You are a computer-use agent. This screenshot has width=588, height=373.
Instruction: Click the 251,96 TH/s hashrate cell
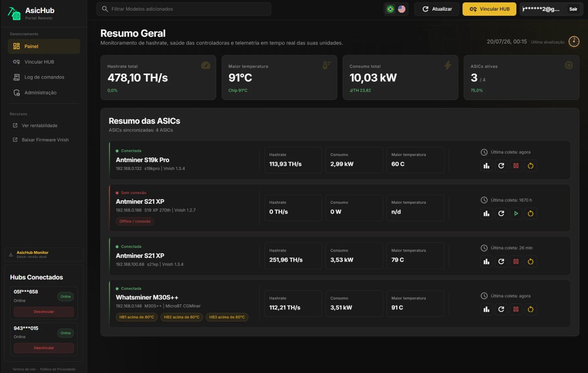(293, 256)
